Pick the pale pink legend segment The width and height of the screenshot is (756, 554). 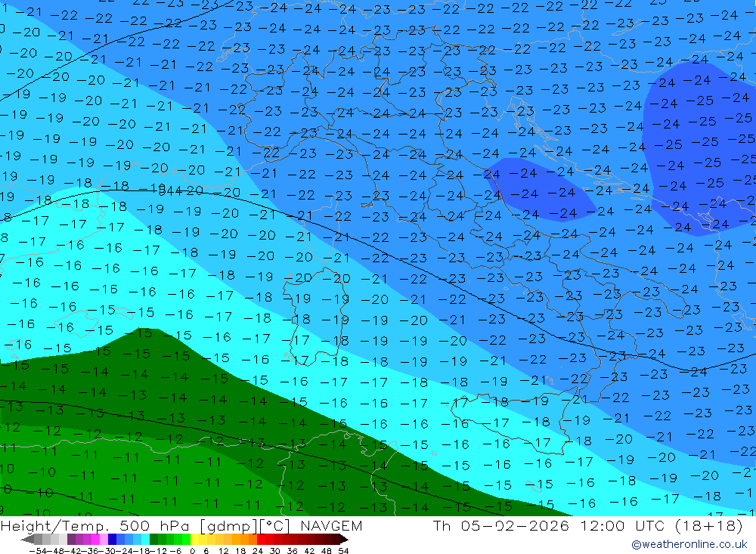pos(104,539)
